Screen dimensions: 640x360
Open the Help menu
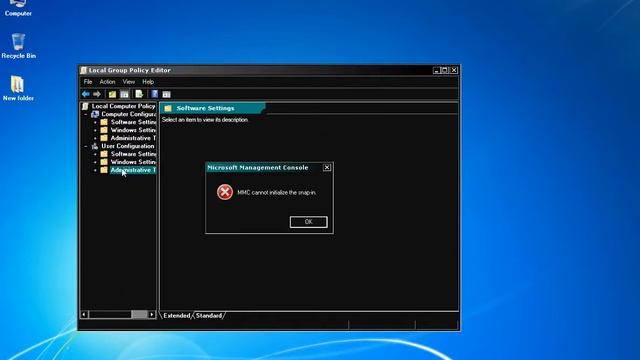tap(148, 82)
